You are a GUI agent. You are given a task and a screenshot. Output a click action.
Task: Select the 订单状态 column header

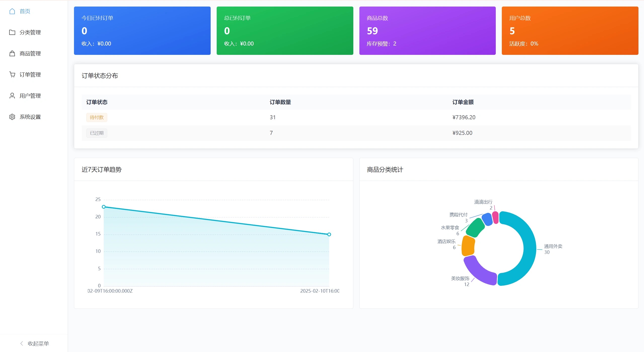(x=96, y=102)
